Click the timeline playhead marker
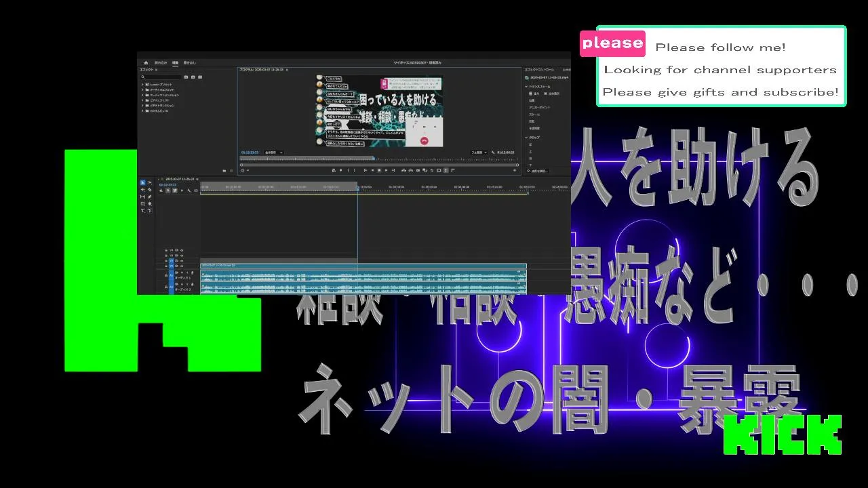This screenshot has width=868, height=488. click(x=358, y=188)
